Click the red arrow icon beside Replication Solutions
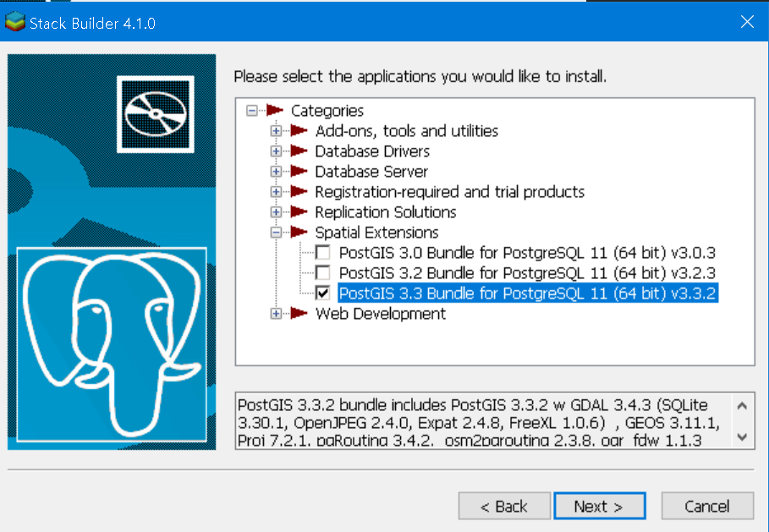The width and height of the screenshot is (769, 532). click(x=299, y=211)
